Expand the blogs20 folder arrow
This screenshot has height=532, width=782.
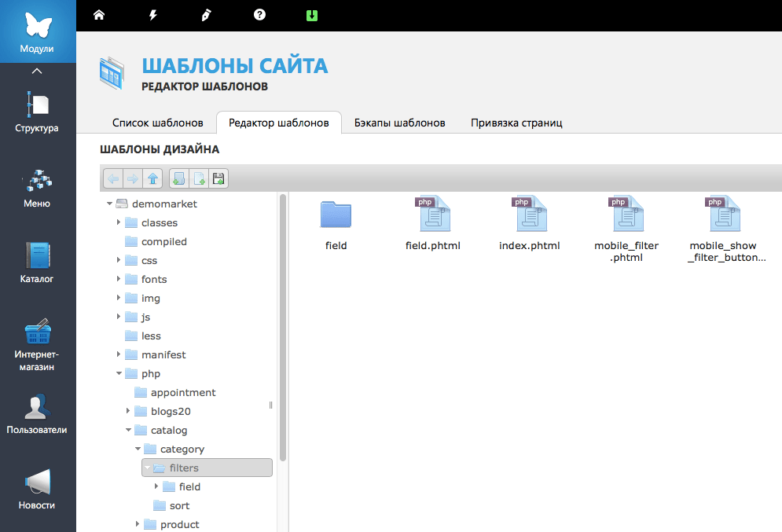pos(128,411)
